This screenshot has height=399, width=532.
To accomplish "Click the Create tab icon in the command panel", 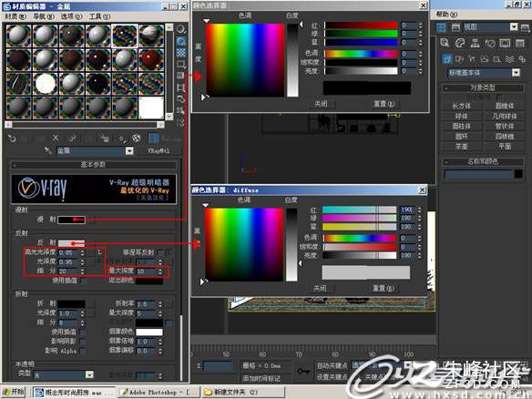I will 445,43.
